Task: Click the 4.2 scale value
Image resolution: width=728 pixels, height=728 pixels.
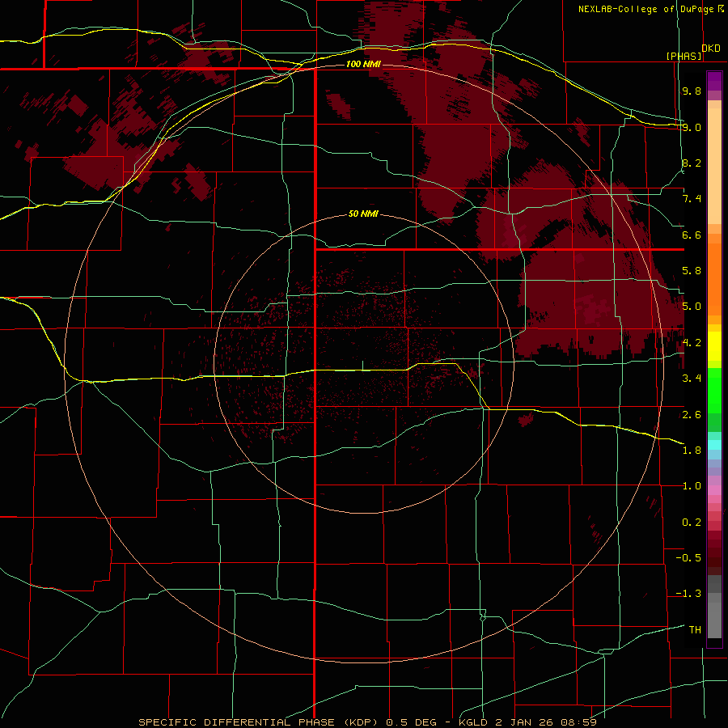Action: (x=692, y=343)
